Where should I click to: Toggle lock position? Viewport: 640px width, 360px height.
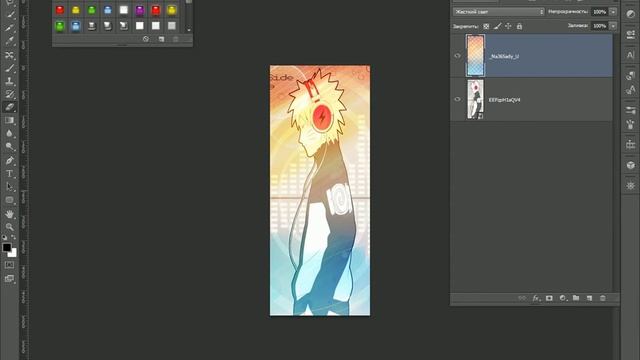click(x=508, y=26)
